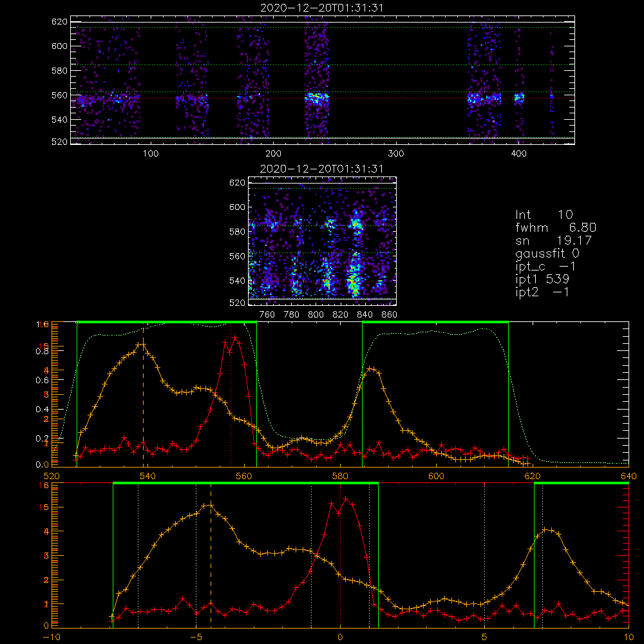Screen dimensions: 644x644
Task: Click the 0.6 y-axis label of profile plot
Action: tap(43, 380)
